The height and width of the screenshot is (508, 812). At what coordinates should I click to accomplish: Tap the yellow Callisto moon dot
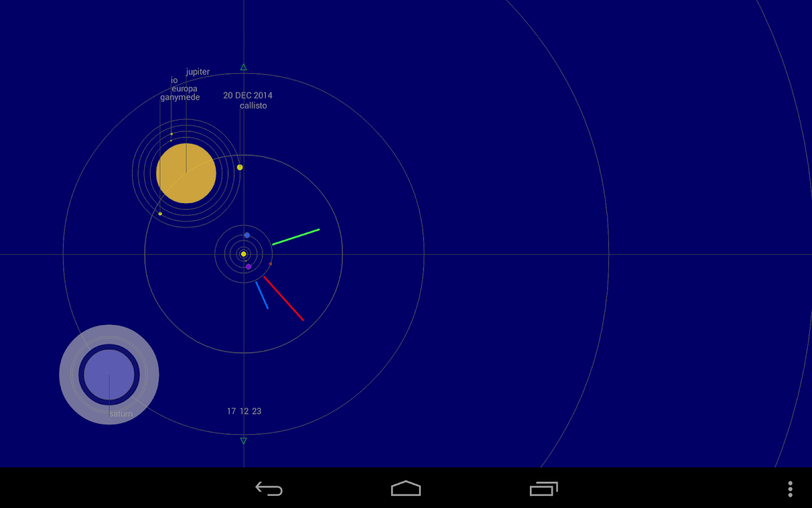click(240, 167)
